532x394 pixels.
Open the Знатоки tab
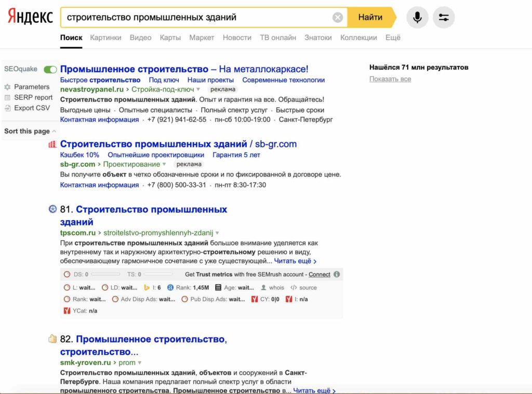coord(318,38)
